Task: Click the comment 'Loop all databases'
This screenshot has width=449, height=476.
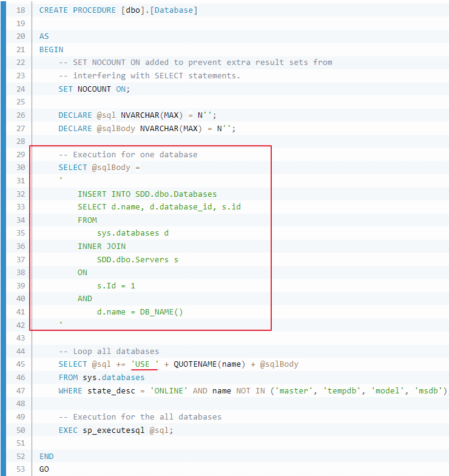Action: (x=116, y=351)
